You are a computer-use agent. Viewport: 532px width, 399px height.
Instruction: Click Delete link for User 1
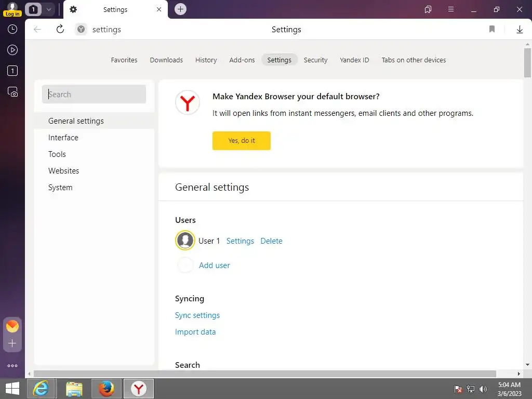(271, 241)
